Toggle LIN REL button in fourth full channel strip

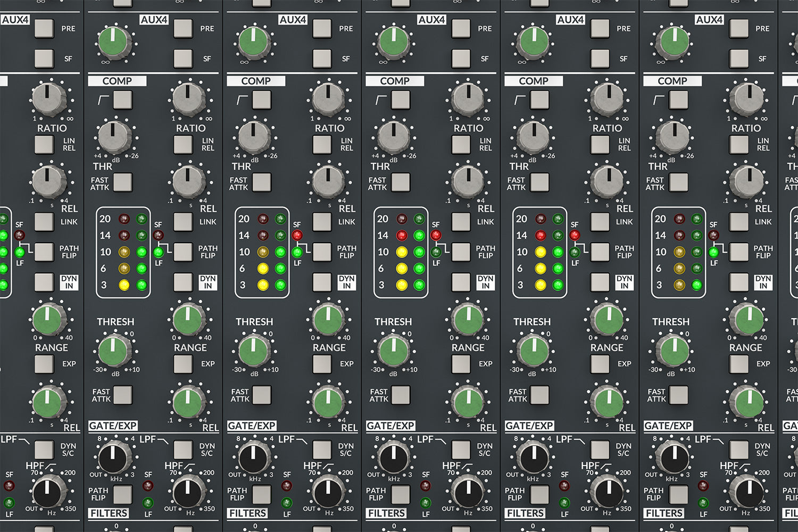click(x=600, y=144)
